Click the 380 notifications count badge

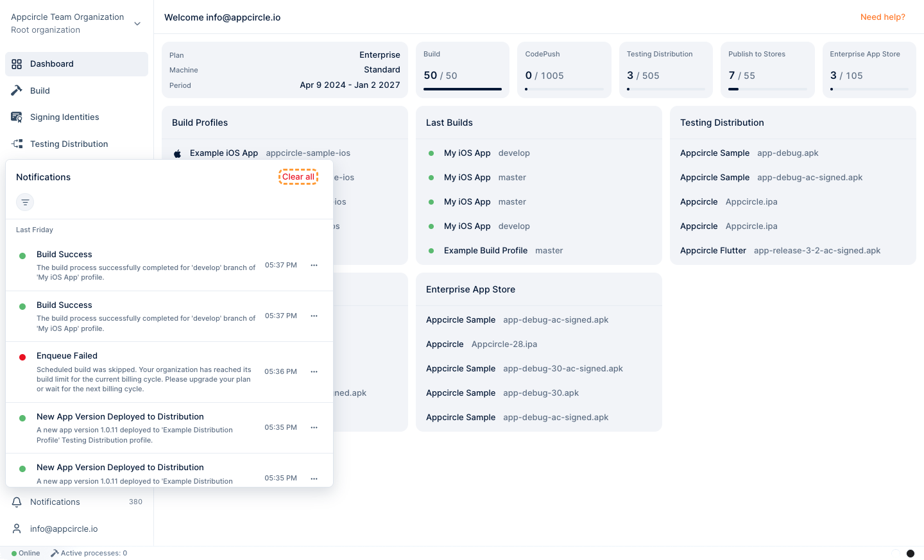pos(135,502)
